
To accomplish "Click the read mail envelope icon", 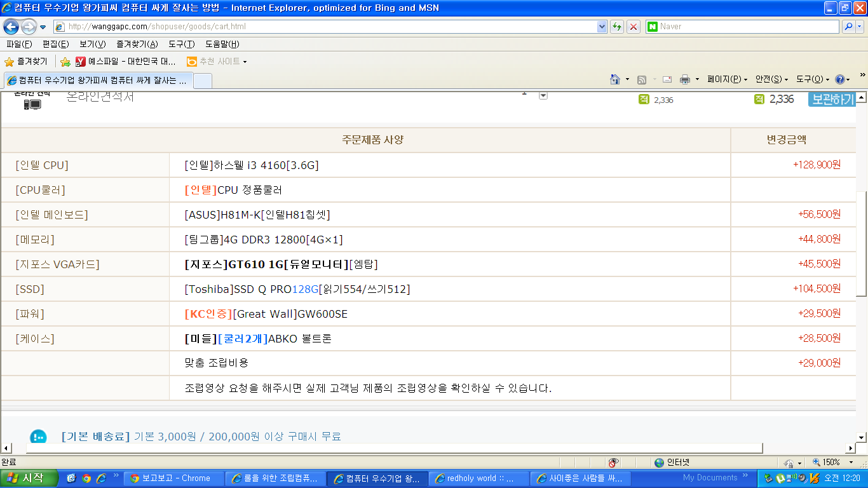I will click(x=667, y=79).
